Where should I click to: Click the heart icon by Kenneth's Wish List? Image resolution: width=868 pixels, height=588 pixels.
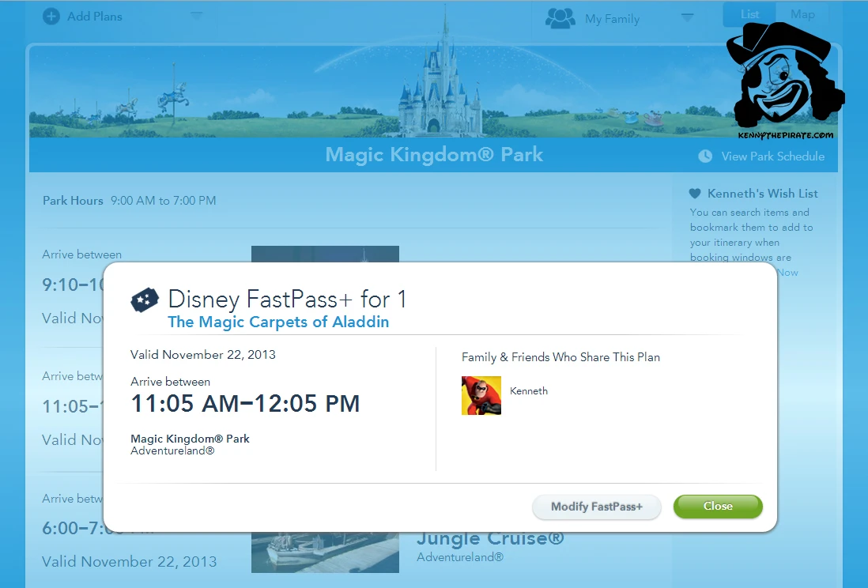695,193
